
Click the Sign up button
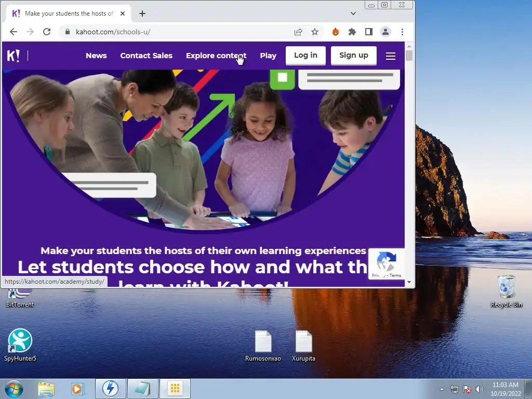[353, 55]
